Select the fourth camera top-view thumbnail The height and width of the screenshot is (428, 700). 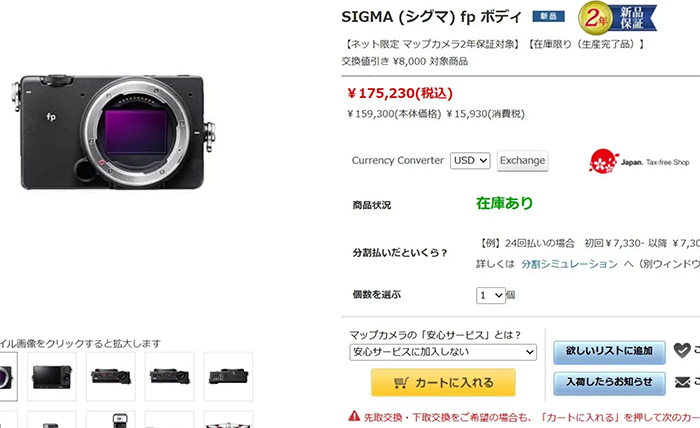(x=170, y=376)
